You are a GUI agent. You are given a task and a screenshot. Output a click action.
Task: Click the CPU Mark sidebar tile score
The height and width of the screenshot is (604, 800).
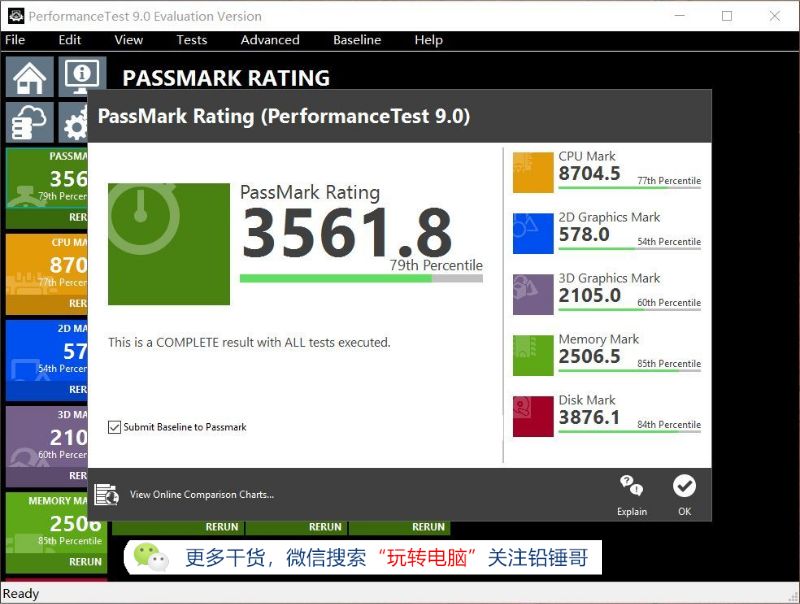[68, 265]
